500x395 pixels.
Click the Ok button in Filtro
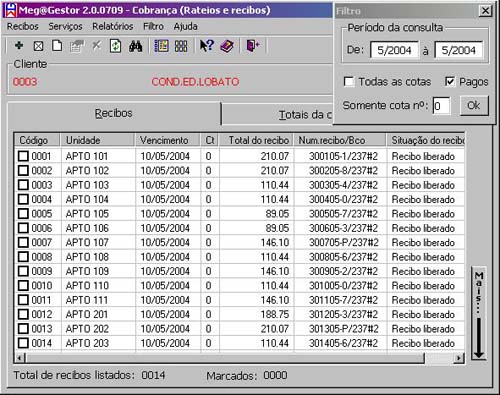474,106
